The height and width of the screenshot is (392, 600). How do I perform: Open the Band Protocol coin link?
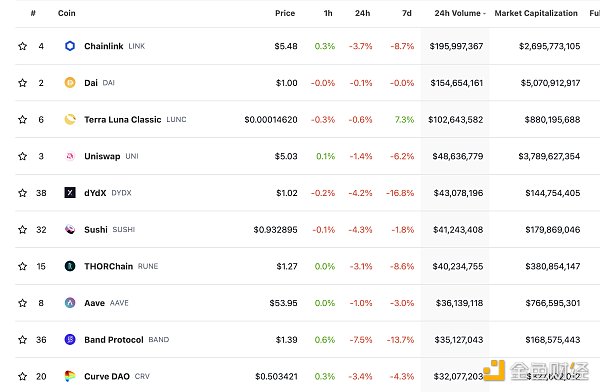[x=114, y=340]
